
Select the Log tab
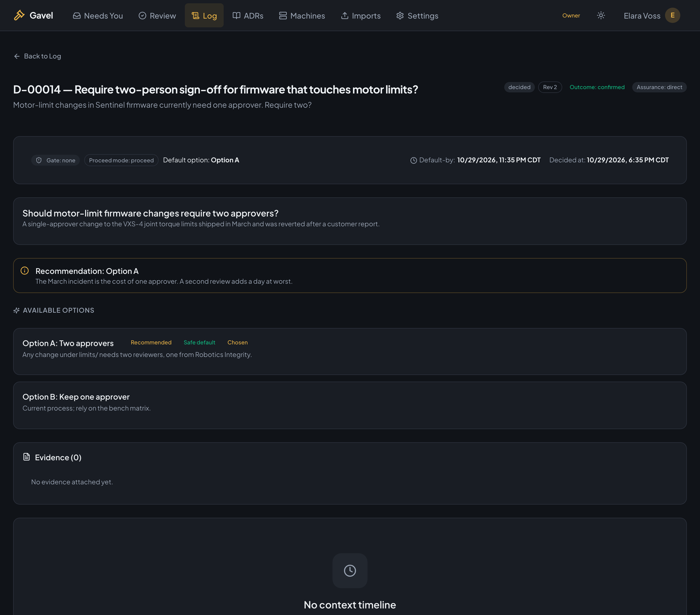(204, 16)
